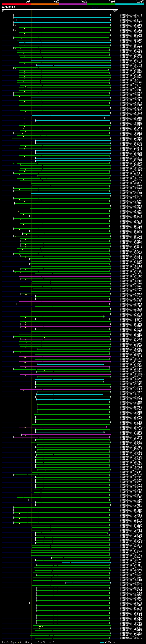Image resolution: width=146 pixels, height=644 pixels.
Task: Click label UniRef100_Q9AT52
Action: point(131,70)
